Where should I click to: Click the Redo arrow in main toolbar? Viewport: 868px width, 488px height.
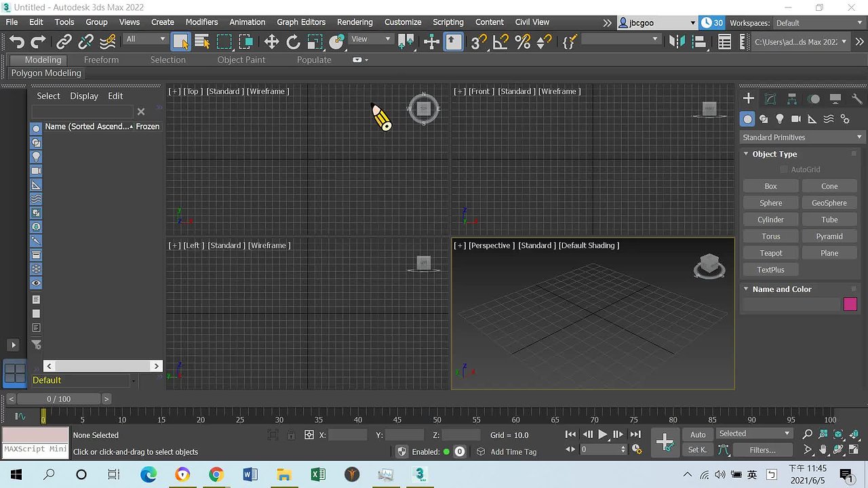[x=38, y=42]
